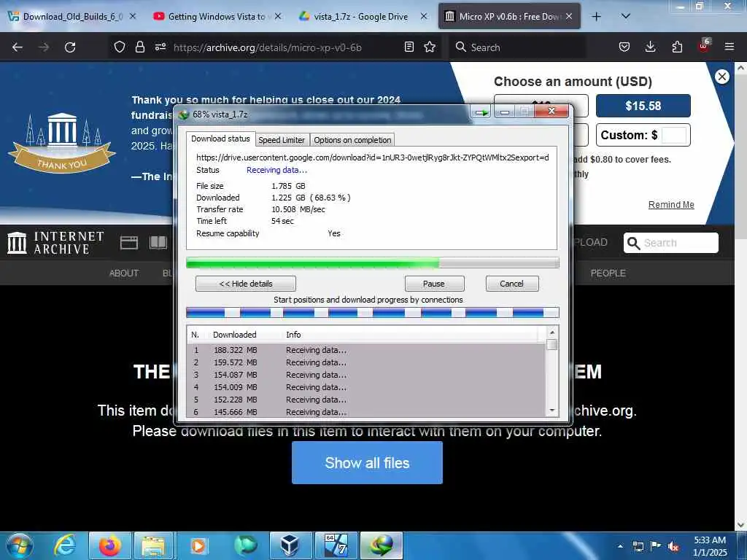Pause the vista_1.7z download

tap(434, 284)
